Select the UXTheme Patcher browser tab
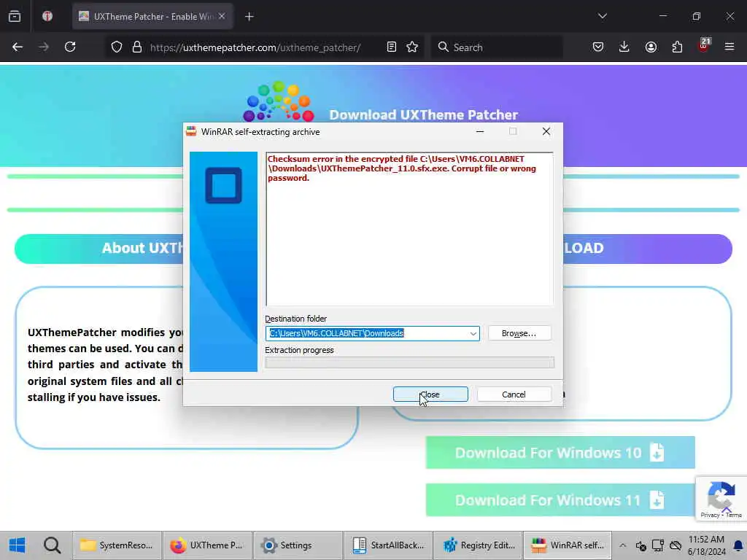Viewport: 747px width, 560px height. (152, 17)
